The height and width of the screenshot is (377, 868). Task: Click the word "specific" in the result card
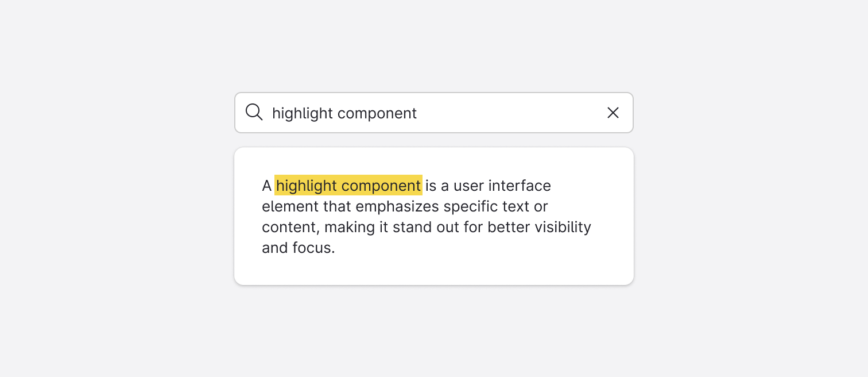pyautogui.click(x=470, y=206)
